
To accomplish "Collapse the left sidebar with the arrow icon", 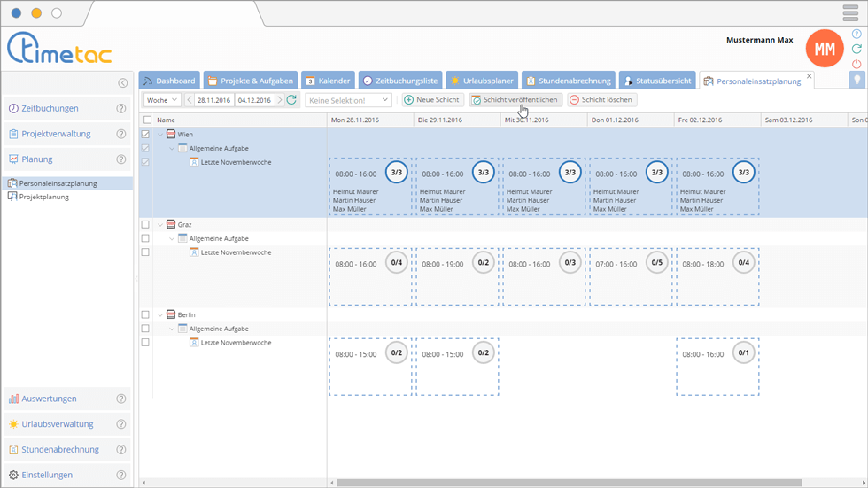I will tap(123, 83).
